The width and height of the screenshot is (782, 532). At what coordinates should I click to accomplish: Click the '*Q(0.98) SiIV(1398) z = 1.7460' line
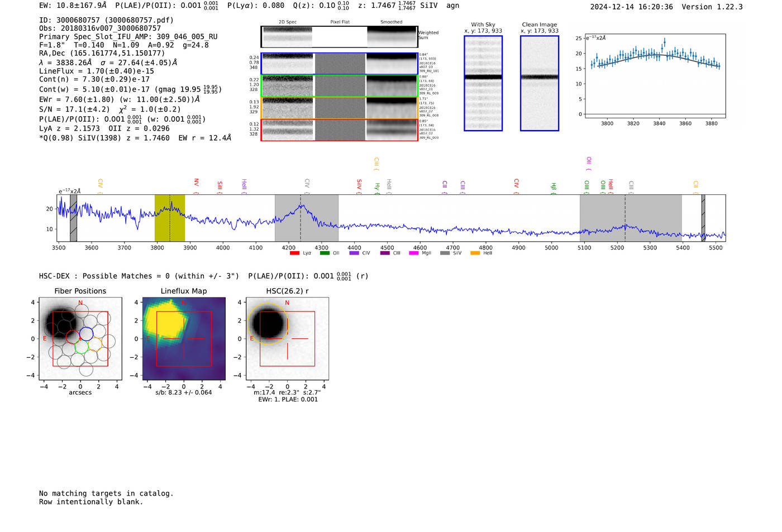tap(104, 138)
